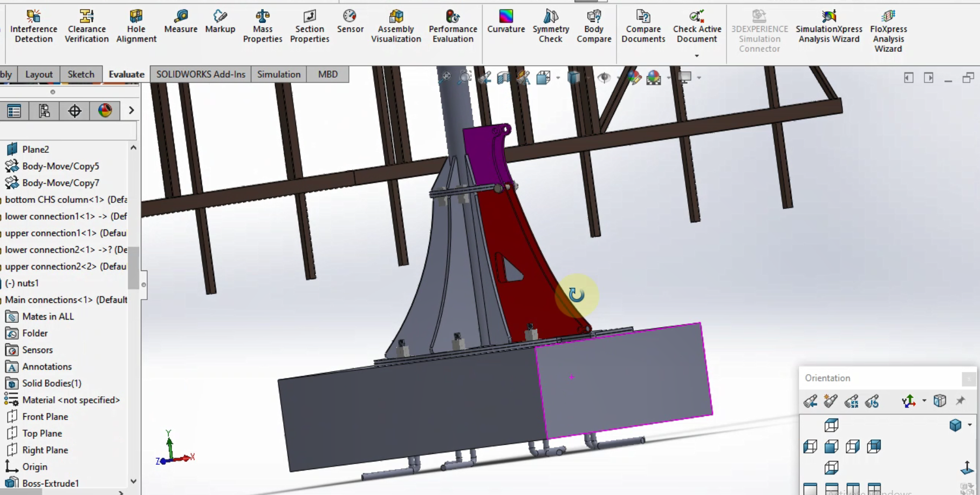Open Mass Properties
The width and height of the screenshot is (980, 495).
(x=263, y=26)
